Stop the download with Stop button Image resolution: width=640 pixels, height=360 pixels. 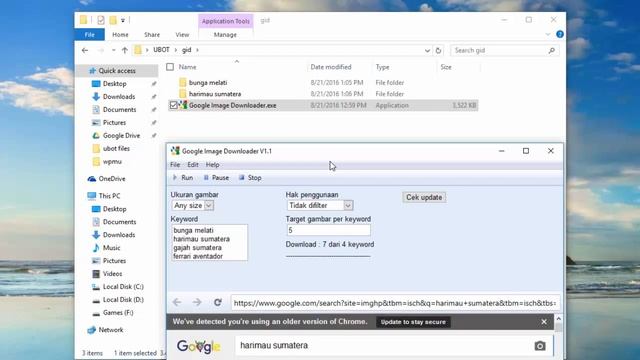click(250, 178)
